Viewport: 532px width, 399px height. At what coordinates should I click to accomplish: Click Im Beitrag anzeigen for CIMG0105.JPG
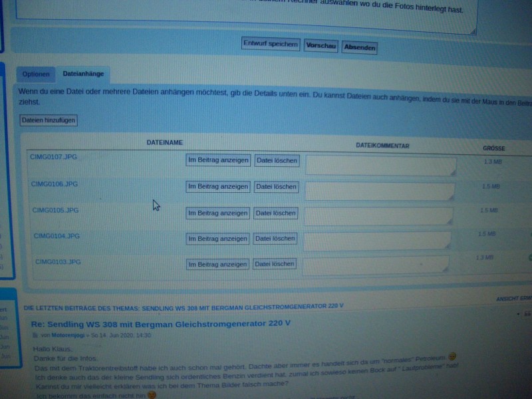[217, 213]
